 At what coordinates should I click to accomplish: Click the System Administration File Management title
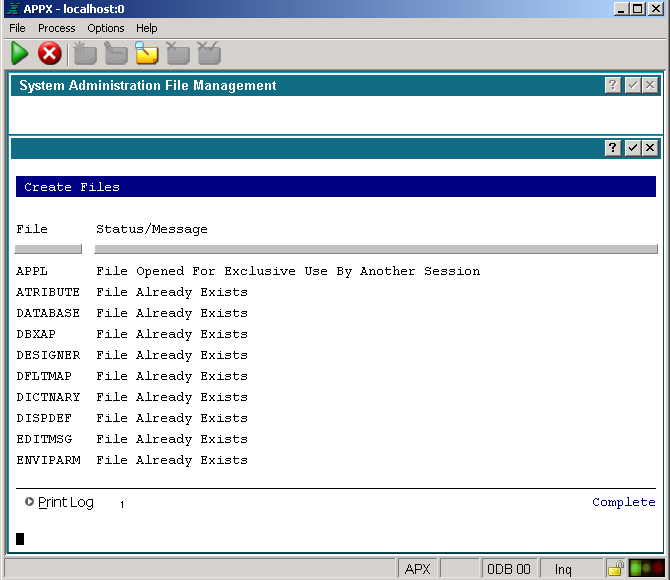[148, 85]
